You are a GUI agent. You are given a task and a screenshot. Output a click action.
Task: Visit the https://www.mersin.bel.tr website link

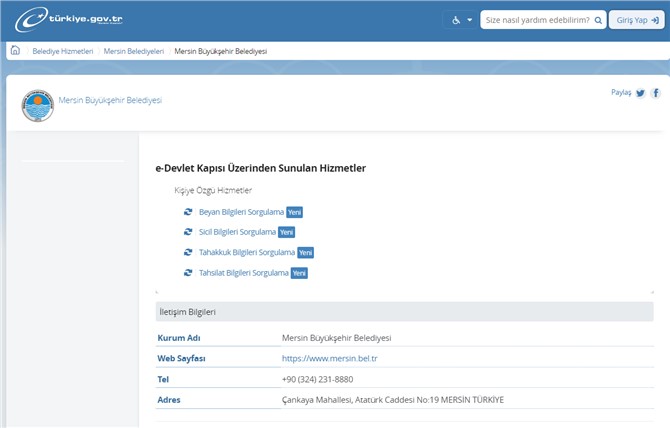click(329, 358)
